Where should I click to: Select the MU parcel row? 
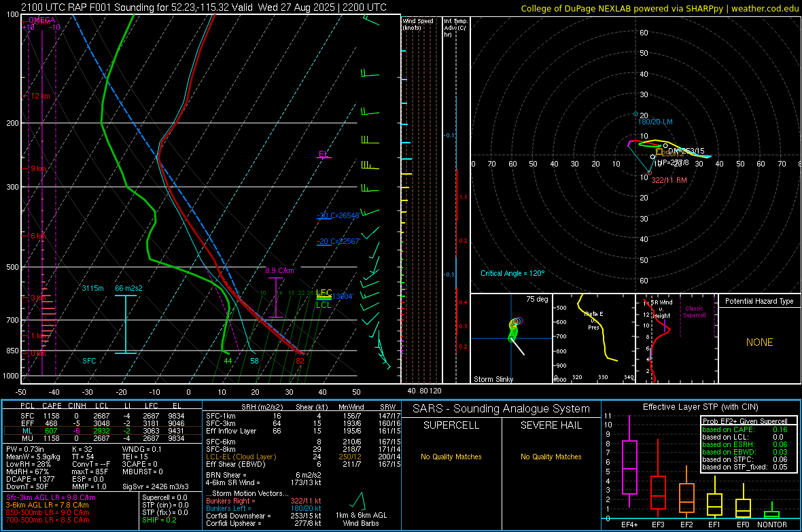(x=101, y=438)
